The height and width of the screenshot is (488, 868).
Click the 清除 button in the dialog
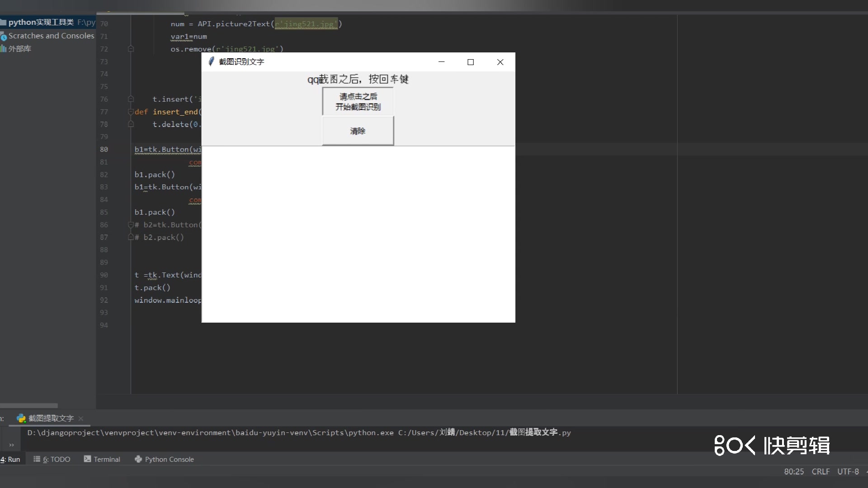(x=358, y=131)
